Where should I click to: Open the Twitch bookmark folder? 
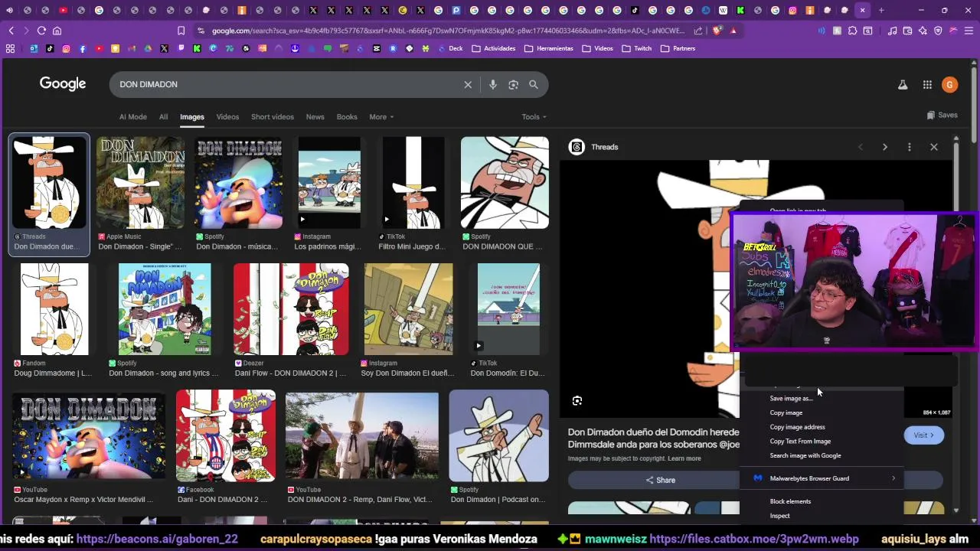[637, 48]
